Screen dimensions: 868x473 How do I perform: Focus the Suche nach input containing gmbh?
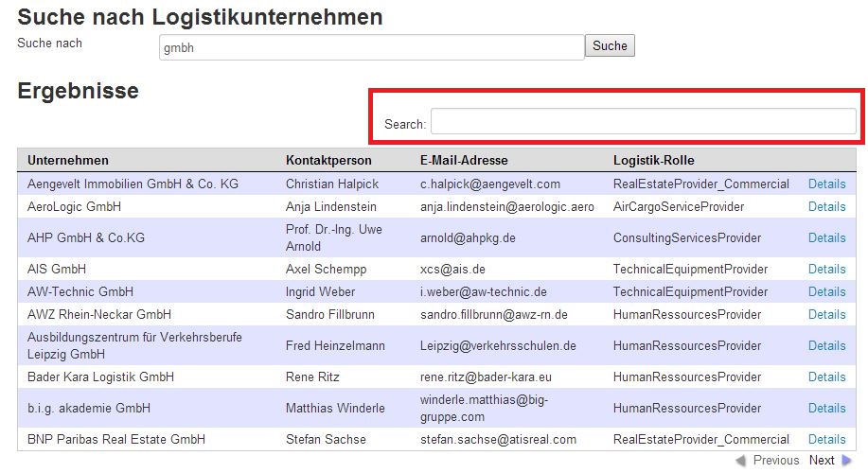371,47
